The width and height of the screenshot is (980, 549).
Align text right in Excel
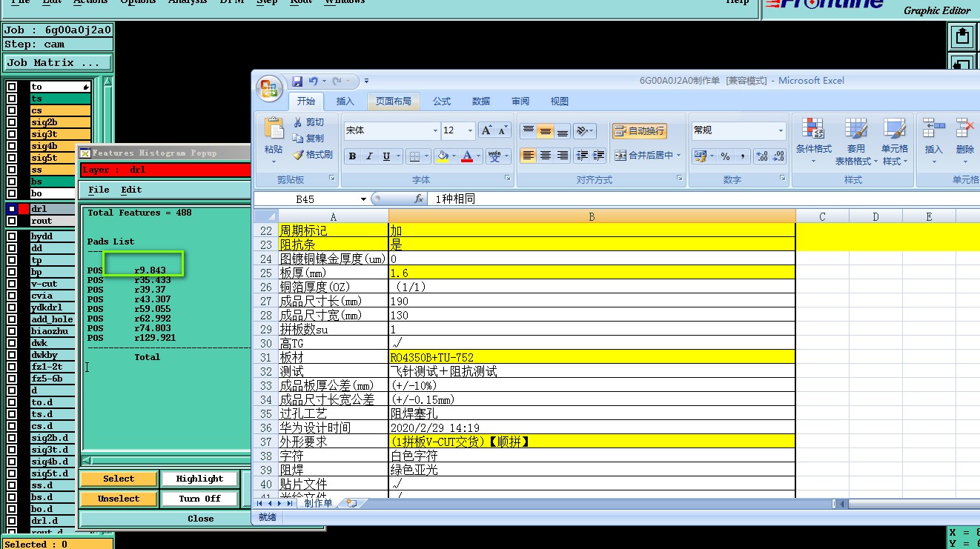[x=563, y=156]
